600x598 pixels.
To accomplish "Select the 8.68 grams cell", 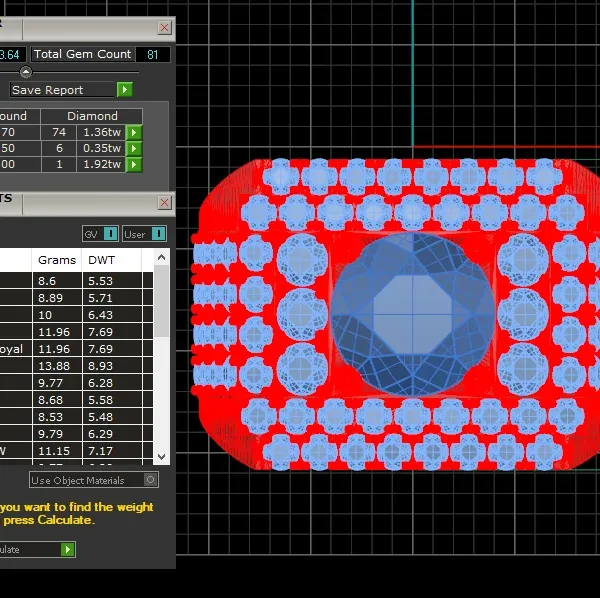I will [x=57, y=400].
